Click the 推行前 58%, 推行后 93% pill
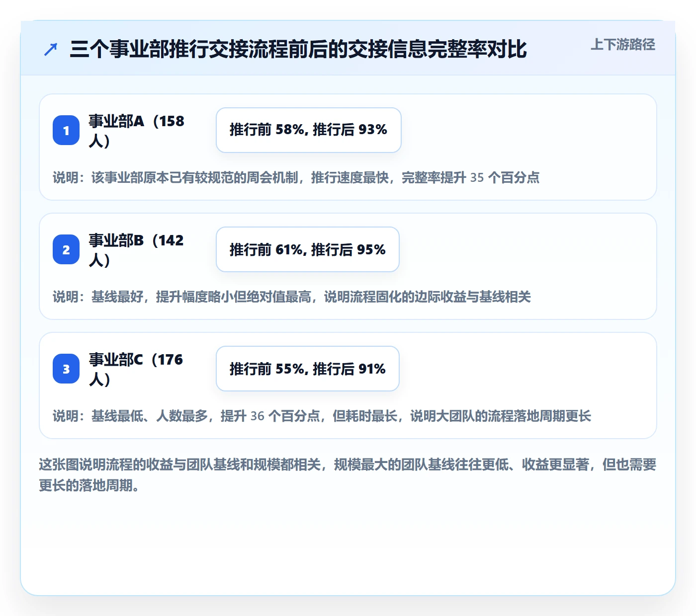 309,130
